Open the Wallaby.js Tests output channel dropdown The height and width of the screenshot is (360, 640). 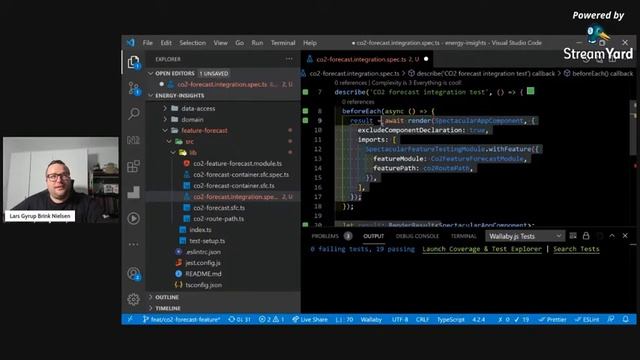pyautogui.click(x=525, y=236)
